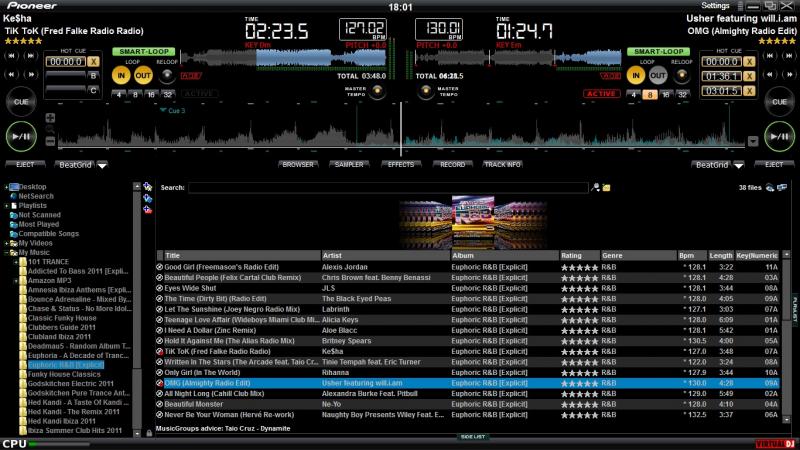The width and height of the screenshot is (800, 450).
Task: Click right deck next track skip icon
Action: click(789, 56)
